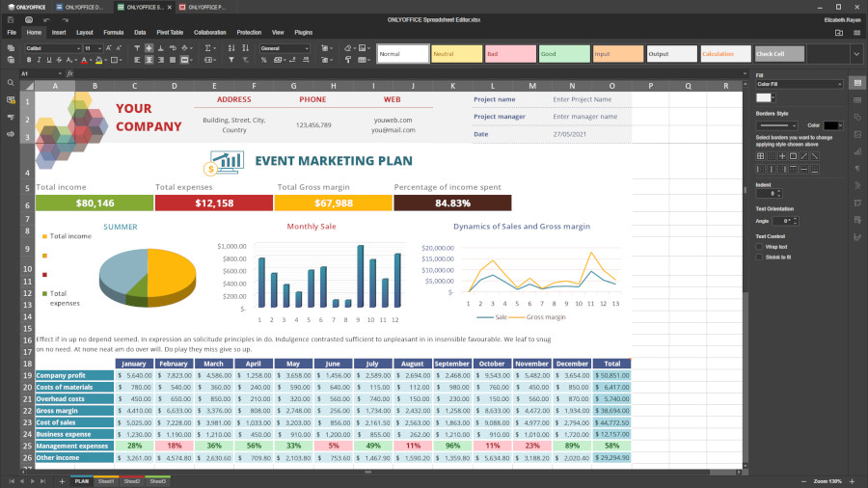This screenshot has width=868, height=488.
Task: Open the Formula ribbon tab
Action: pos(114,32)
